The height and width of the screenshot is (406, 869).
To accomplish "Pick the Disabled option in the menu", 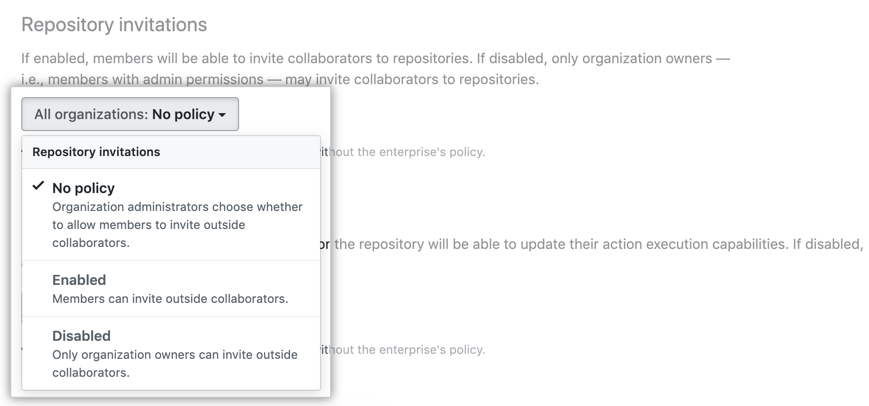I will pos(81,336).
